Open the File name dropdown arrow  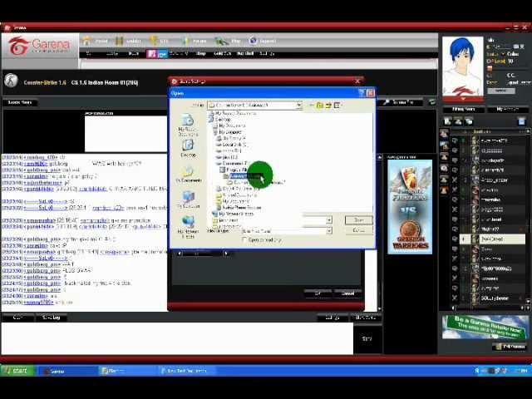[329, 220]
